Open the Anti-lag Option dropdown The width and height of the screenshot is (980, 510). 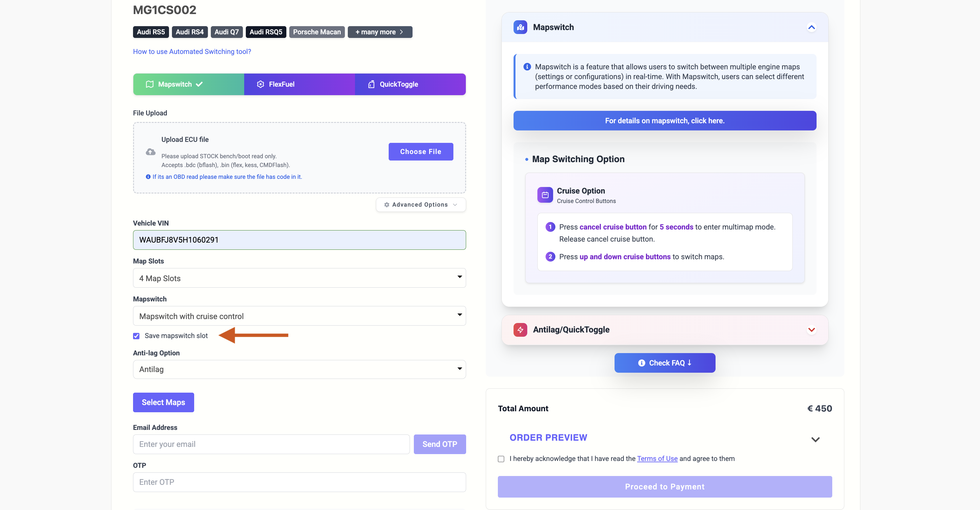coord(299,369)
